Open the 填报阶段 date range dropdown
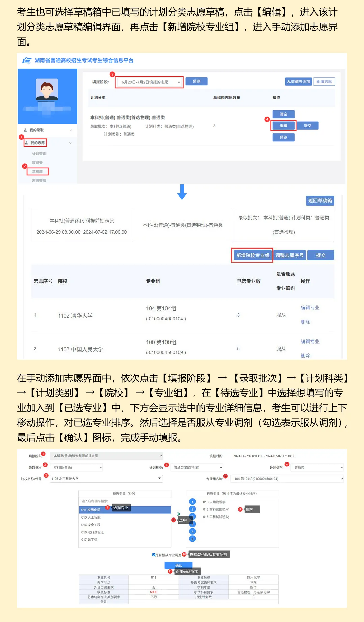 click(149, 82)
